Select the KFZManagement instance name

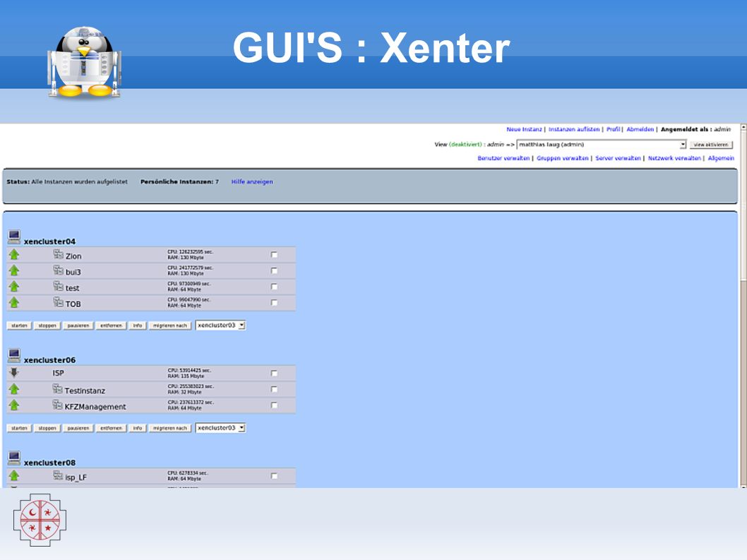[x=95, y=407]
